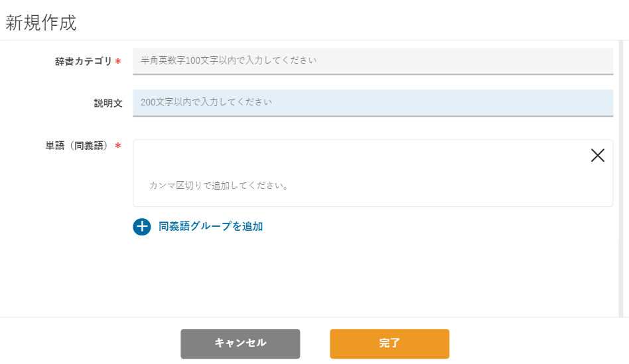Remove the synonym group with X icon

tap(597, 155)
